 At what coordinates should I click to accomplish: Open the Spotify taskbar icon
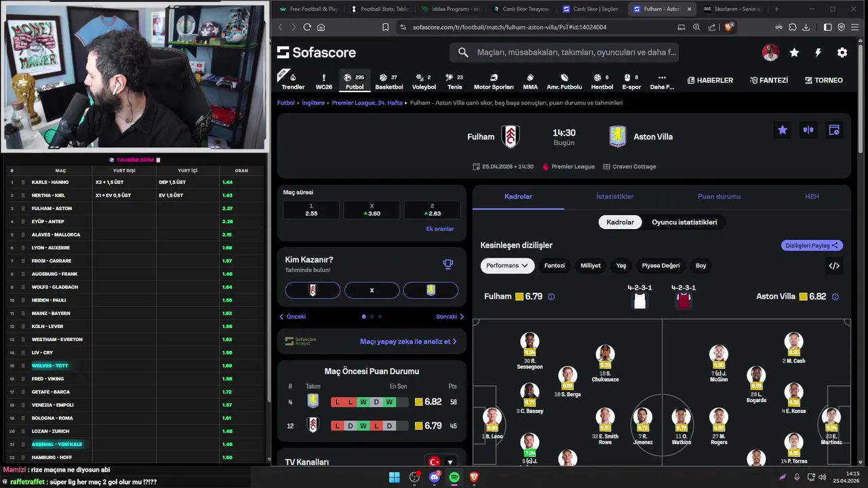tap(454, 477)
